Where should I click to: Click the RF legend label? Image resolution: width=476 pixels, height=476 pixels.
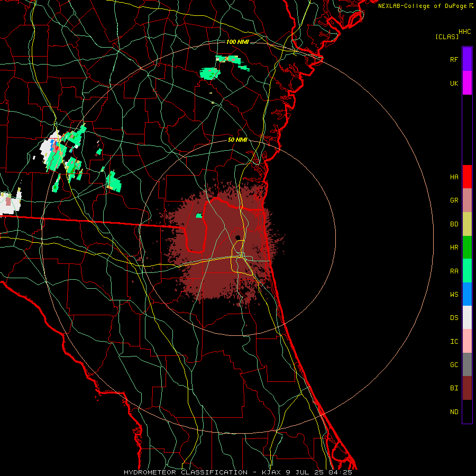pos(454,59)
